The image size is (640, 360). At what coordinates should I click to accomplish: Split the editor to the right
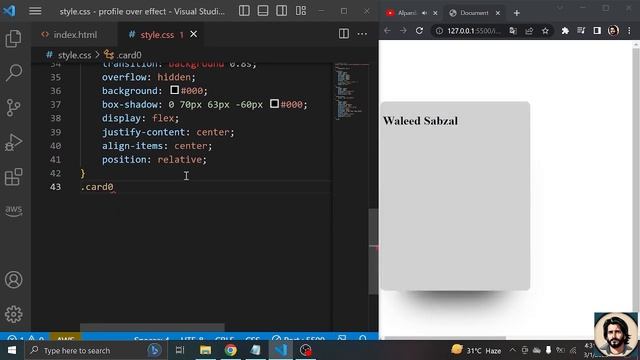(344, 34)
